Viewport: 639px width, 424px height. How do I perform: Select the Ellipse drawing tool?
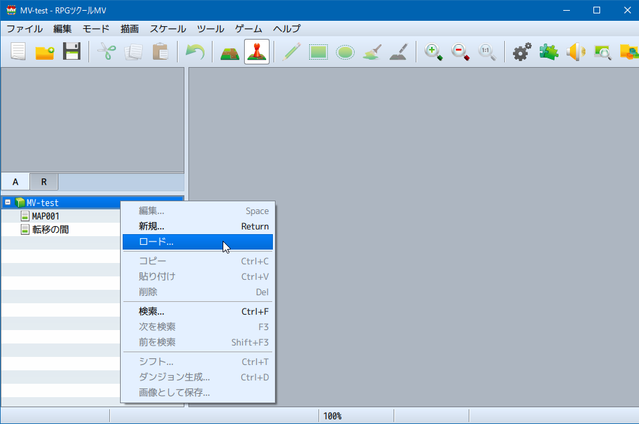coord(345,53)
